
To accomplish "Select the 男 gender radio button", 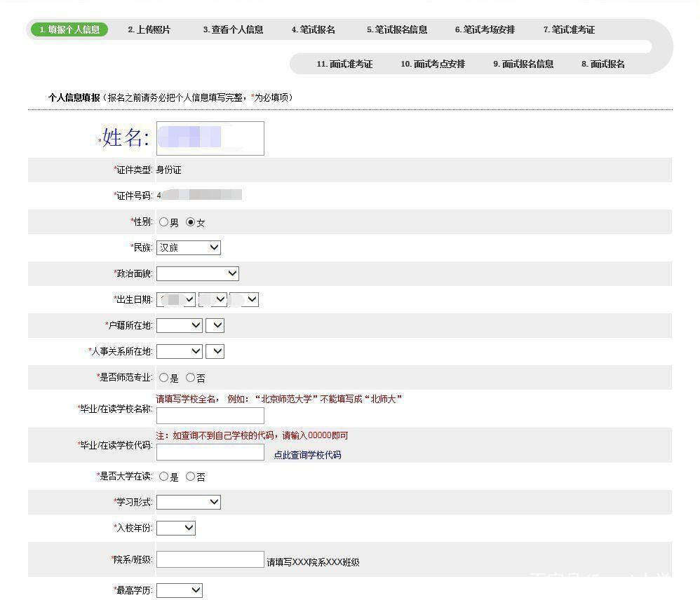I will 163,222.
